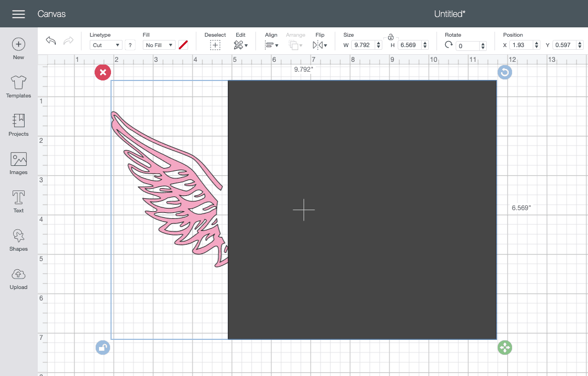The width and height of the screenshot is (588, 376).
Task: Click the Untitled* project name
Action: pos(450,14)
